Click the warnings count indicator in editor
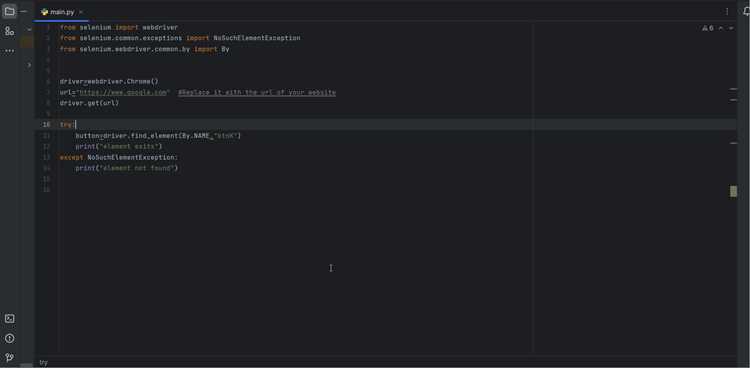750x368 pixels. 708,28
